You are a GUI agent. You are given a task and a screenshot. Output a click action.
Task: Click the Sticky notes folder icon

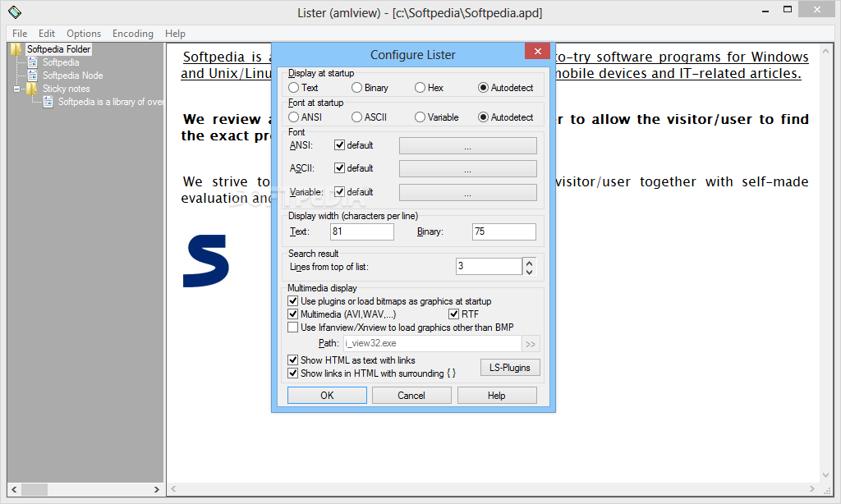(32, 89)
